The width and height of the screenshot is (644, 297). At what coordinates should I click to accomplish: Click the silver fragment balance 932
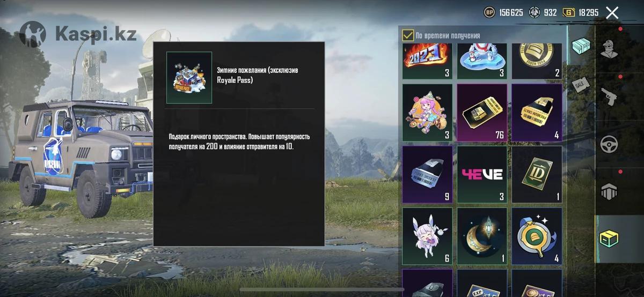point(543,12)
